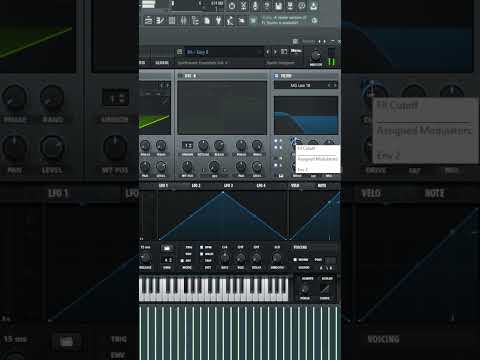The height and width of the screenshot is (360, 480).
Task: Switch to the VELO tab
Action: (x=295, y=186)
